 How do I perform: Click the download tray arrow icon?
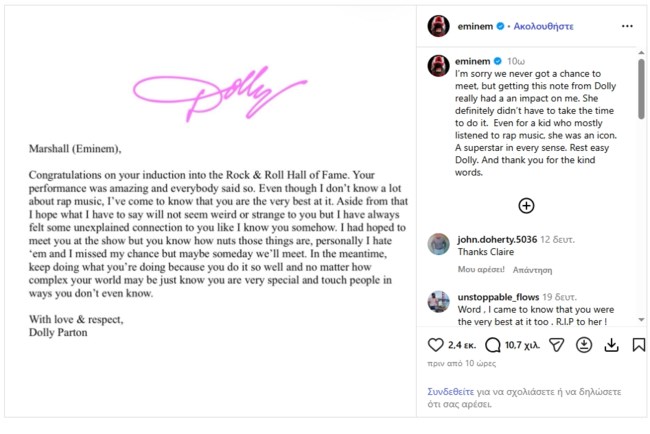point(611,345)
